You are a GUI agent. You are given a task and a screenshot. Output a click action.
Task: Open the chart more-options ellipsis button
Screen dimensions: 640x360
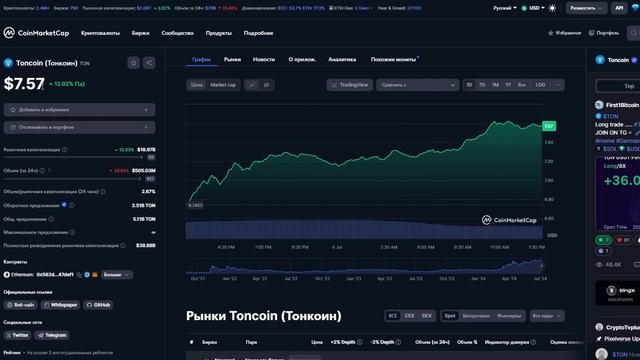(x=558, y=85)
